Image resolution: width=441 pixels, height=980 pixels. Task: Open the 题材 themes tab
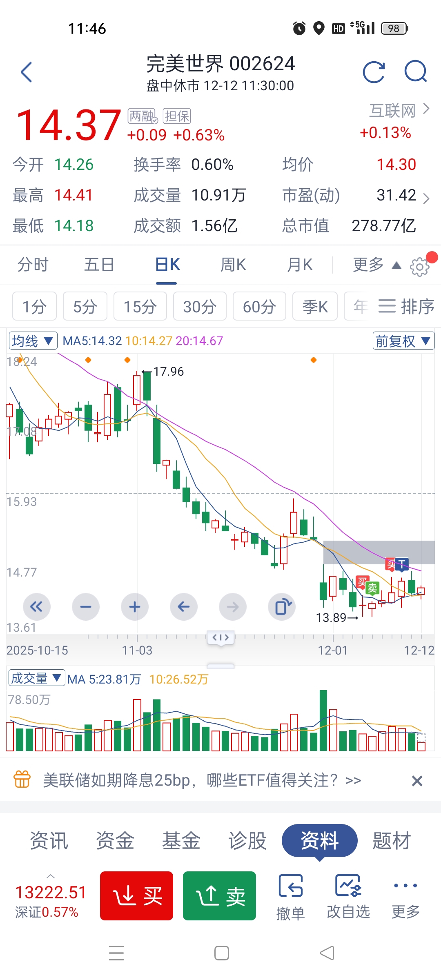(391, 841)
